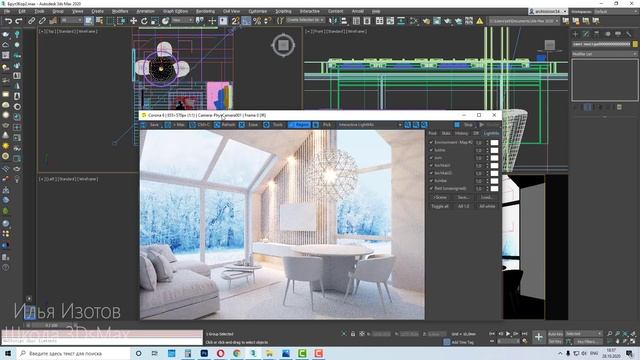Viewport: 640px width, 360px height.
Task: Click Load... button in LightMix panel
Action: (x=487, y=198)
